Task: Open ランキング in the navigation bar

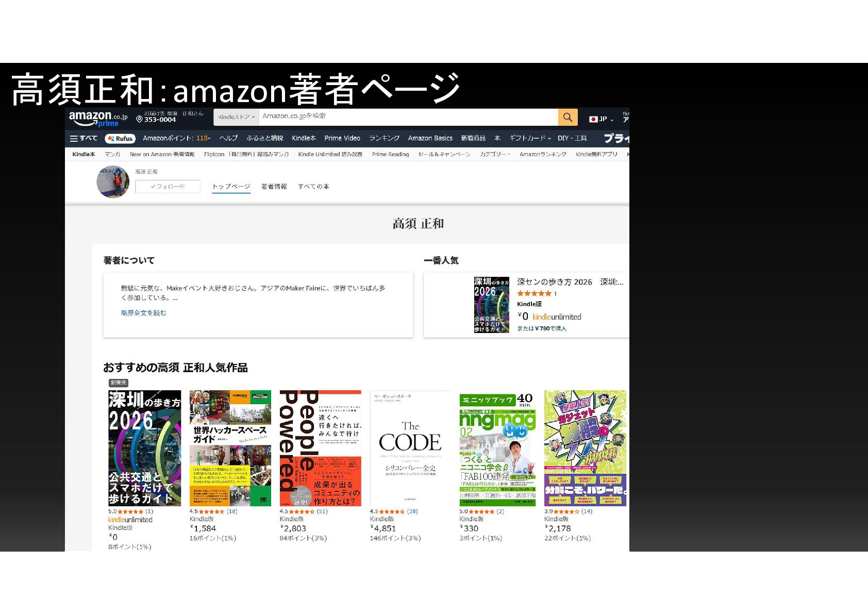Action: pyautogui.click(x=384, y=138)
